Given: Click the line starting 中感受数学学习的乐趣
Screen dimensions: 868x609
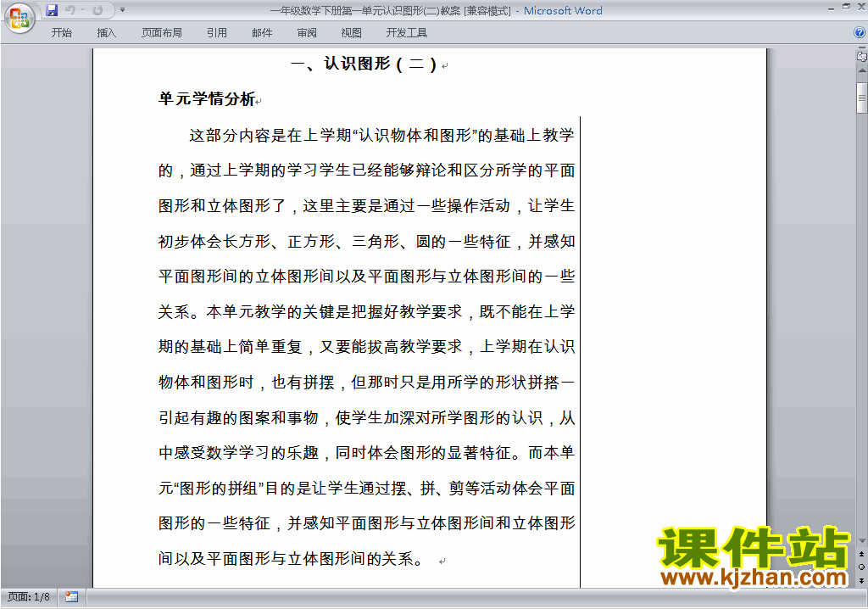Looking at the screenshot, I should (366, 452).
